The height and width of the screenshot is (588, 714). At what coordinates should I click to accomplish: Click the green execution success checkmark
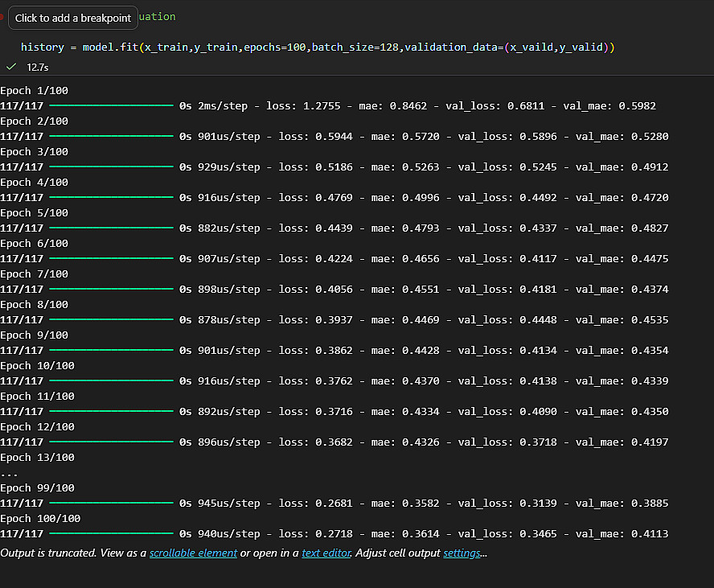(11, 67)
